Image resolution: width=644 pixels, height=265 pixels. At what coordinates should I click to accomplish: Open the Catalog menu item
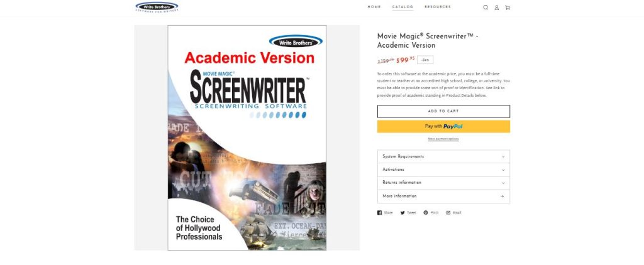coord(402,7)
